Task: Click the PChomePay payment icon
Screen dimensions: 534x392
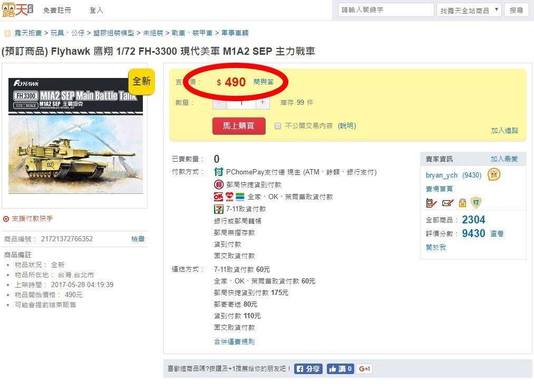Action: point(218,172)
